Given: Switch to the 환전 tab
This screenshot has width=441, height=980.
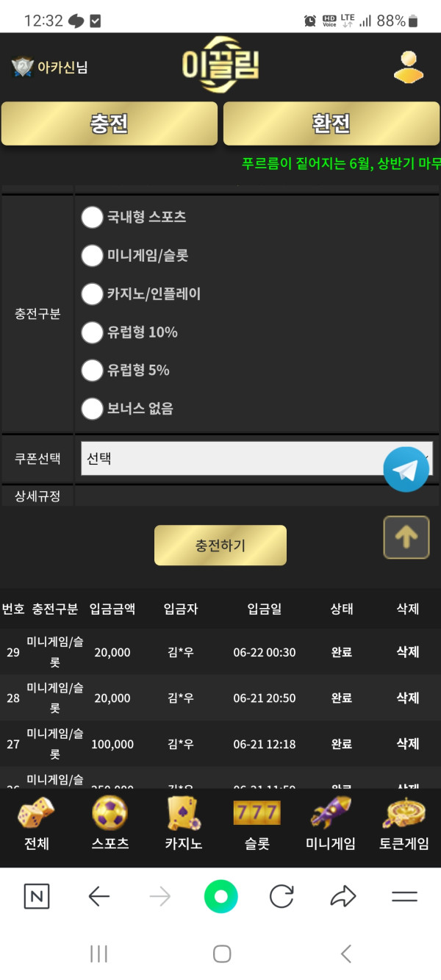Looking at the screenshot, I should coord(331,124).
